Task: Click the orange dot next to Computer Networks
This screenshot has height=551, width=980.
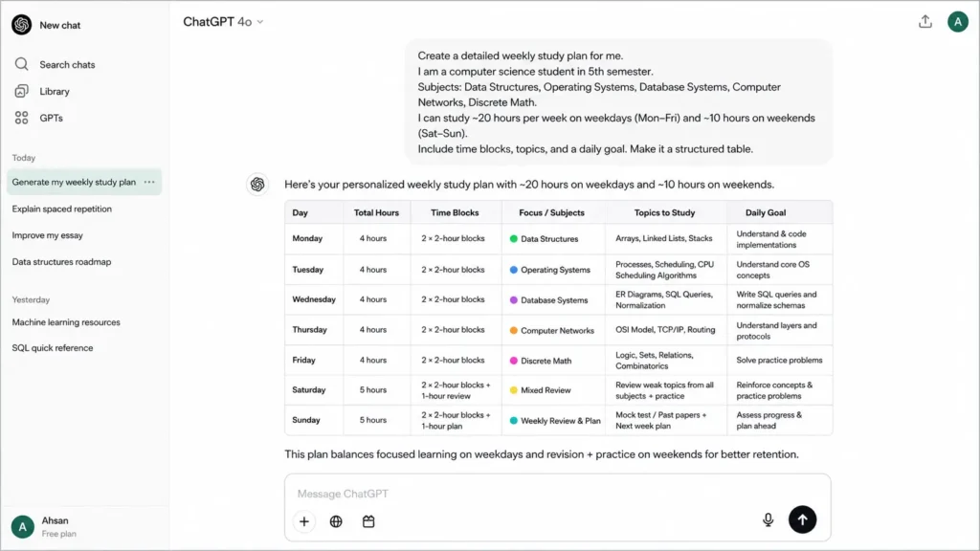Action: point(514,330)
